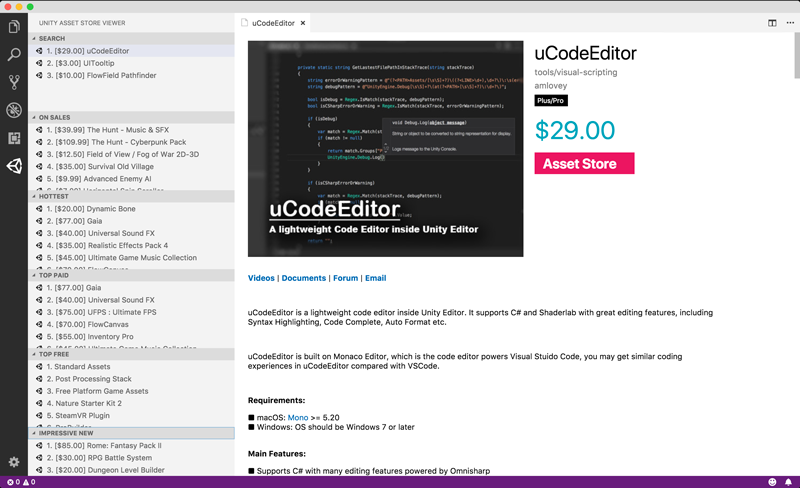Open the Explorer files icon
This screenshot has height=488, width=800.
click(x=14, y=26)
